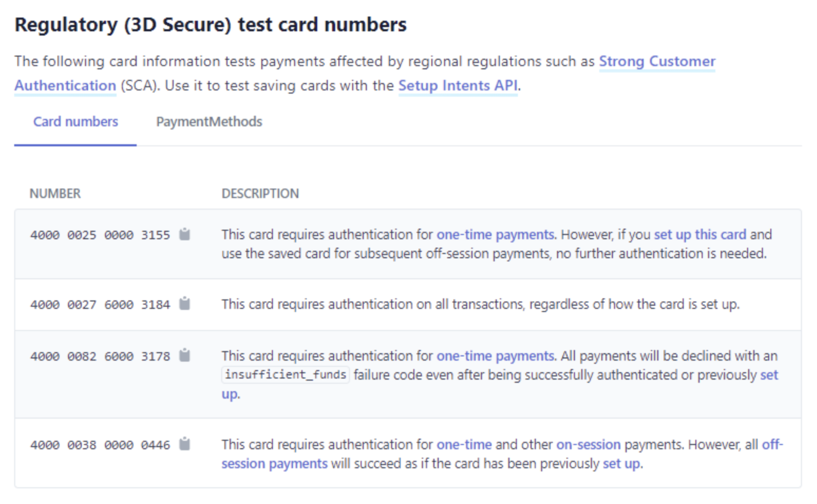Select the Card numbers tab
The image size is (817, 504).
click(x=76, y=121)
